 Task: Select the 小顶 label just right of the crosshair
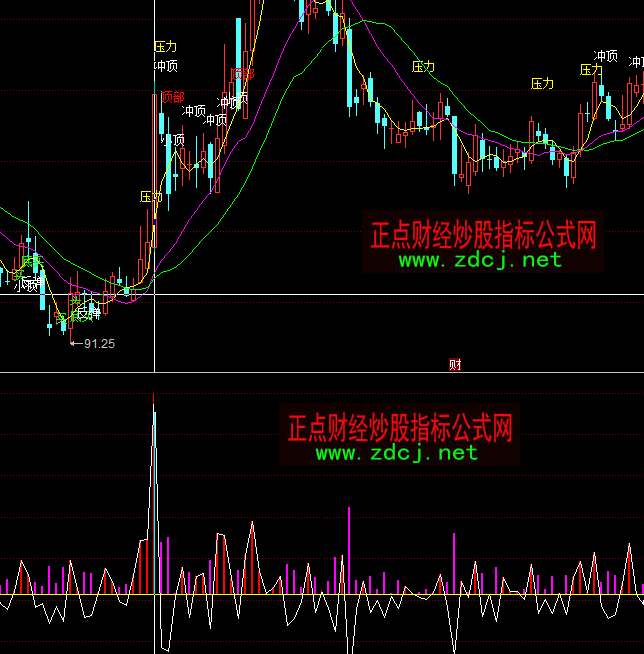click(174, 140)
